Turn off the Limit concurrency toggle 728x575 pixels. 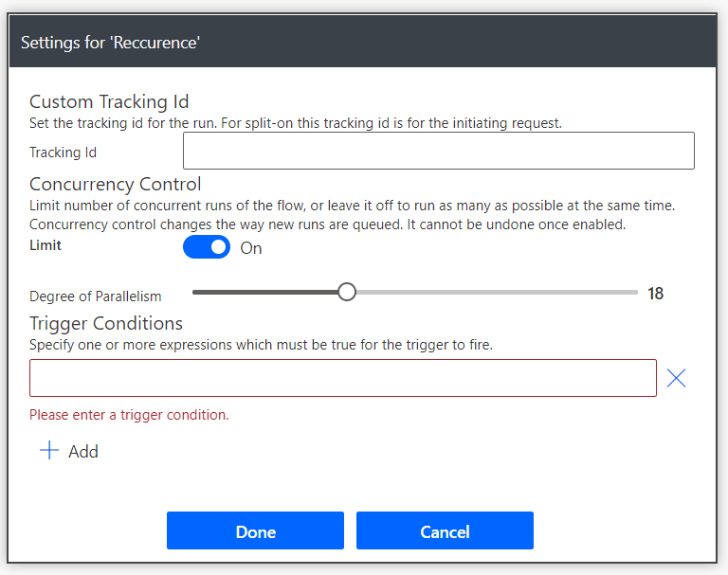pos(207,247)
